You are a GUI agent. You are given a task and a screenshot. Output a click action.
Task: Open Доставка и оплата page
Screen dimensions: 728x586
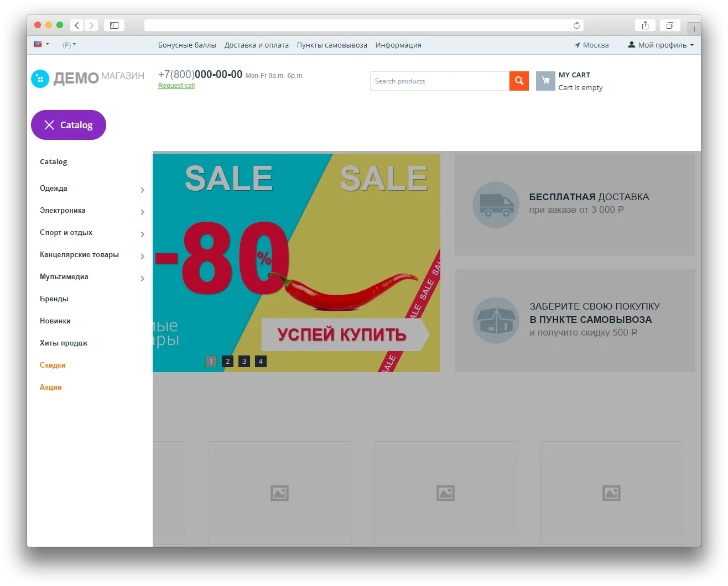click(257, 45)
